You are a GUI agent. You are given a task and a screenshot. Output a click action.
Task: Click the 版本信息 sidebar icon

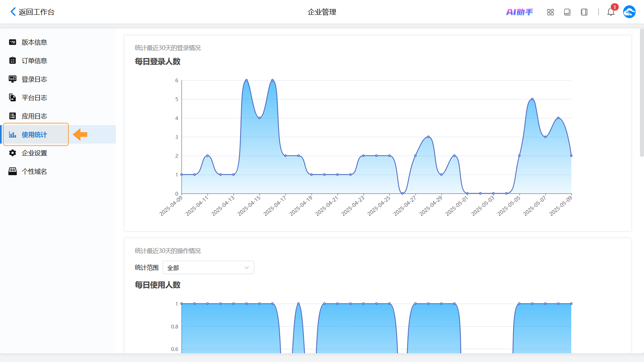tap(13, 42)
